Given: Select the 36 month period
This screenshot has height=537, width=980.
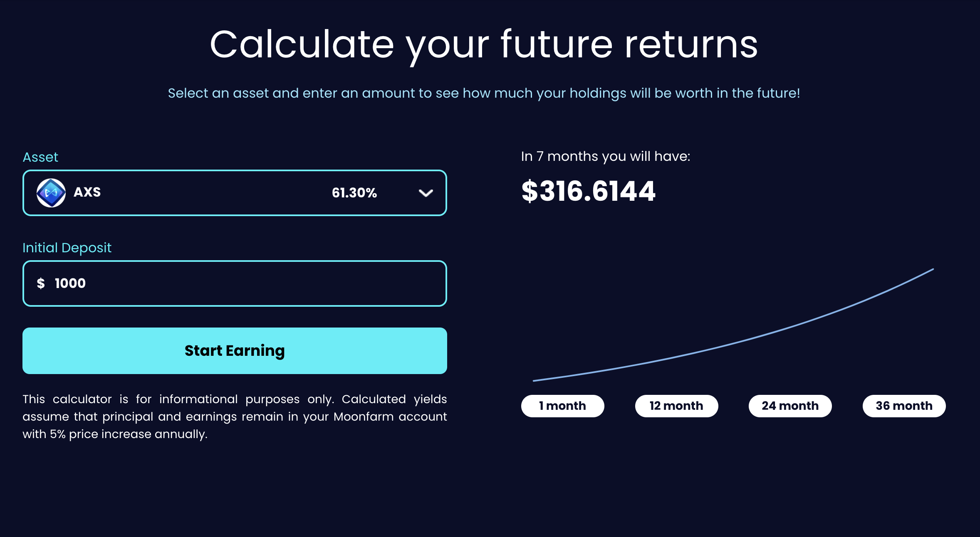Looking at the screenshot, I should click(904, 406).
